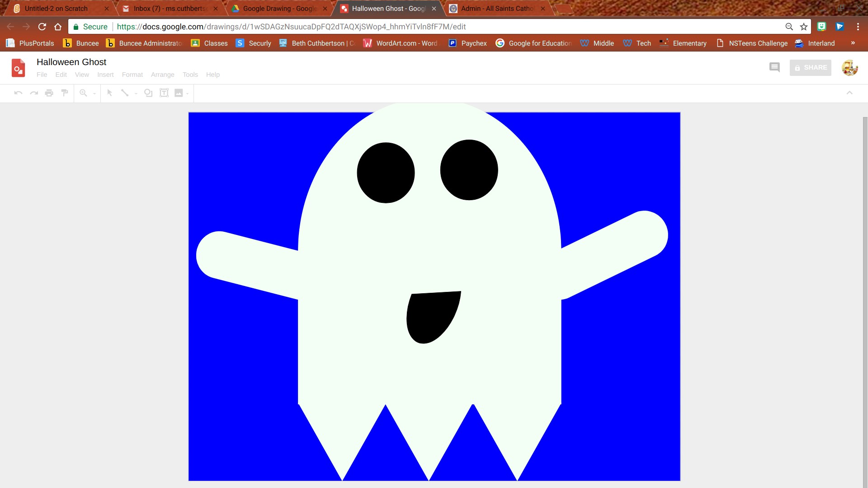Viewport: 868px width, 488px height.
Task: Open the Format menu
Action: pyautogui.click(x=132, y=75)
